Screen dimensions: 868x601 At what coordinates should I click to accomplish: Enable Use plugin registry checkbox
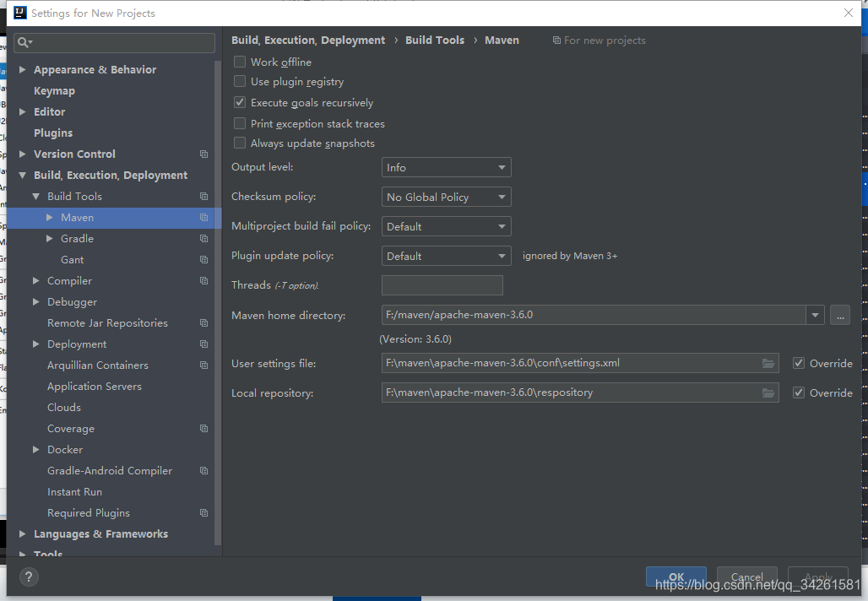(x=240, y=81)
